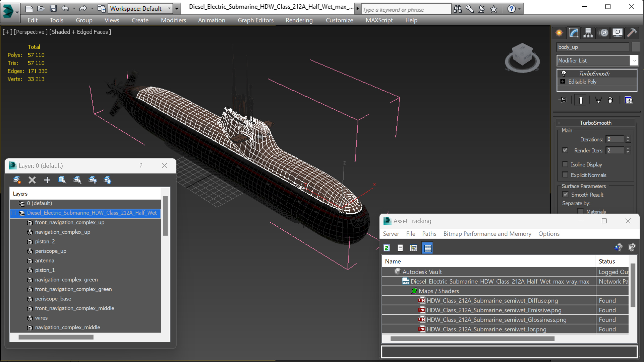This screenshot has width=644, height=362.
Task: Open the Hierarchy command panel tab
Action: [x=588, y=33]
